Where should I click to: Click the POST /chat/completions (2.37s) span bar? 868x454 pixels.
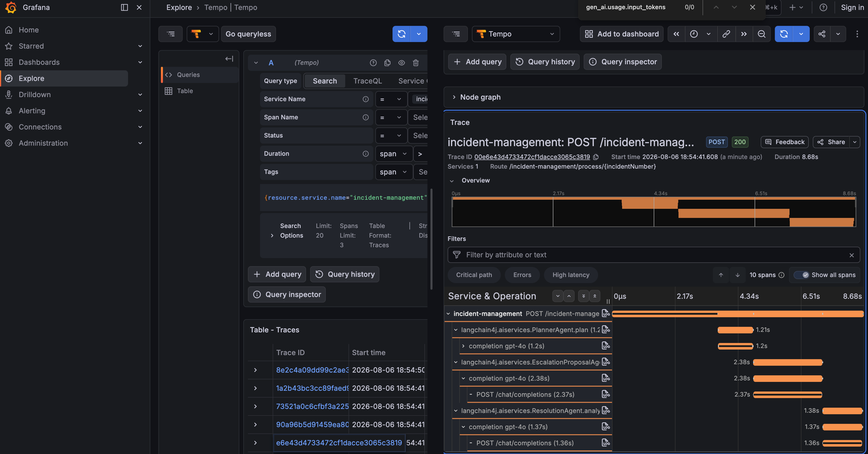pos(788,395)
